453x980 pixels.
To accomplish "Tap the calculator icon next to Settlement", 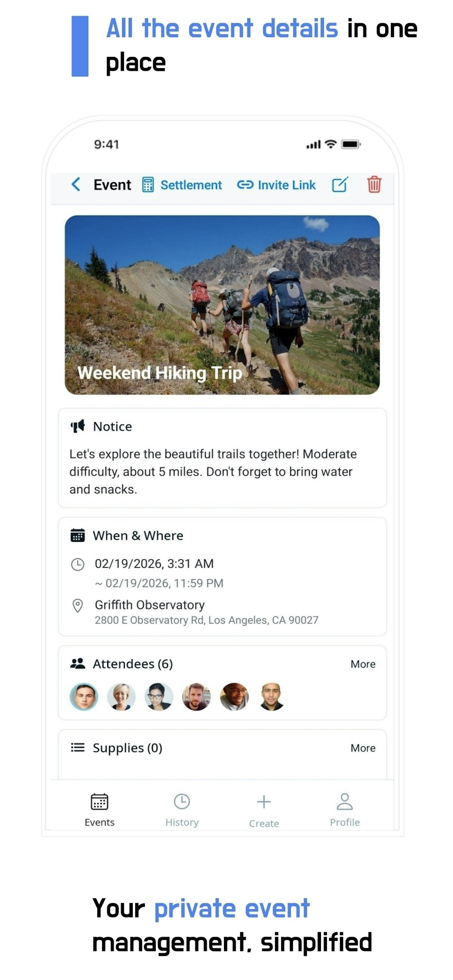I will tap(148, 185).
